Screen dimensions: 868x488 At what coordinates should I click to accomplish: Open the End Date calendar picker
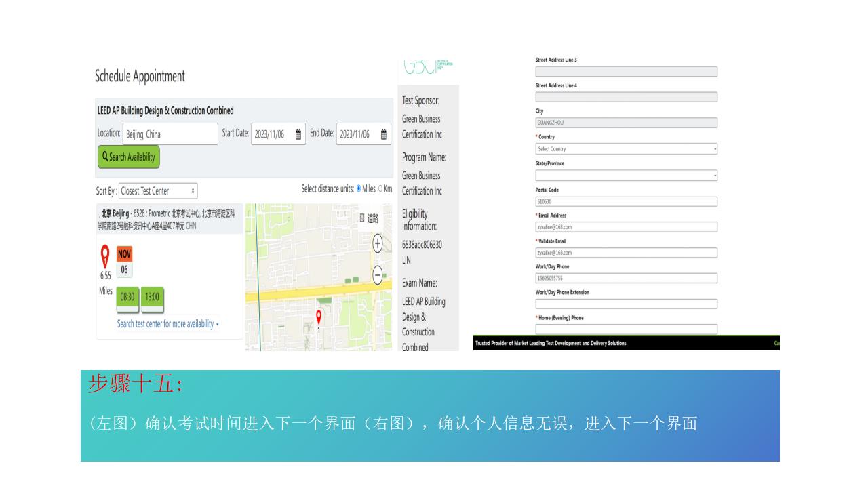pos(384,134)
